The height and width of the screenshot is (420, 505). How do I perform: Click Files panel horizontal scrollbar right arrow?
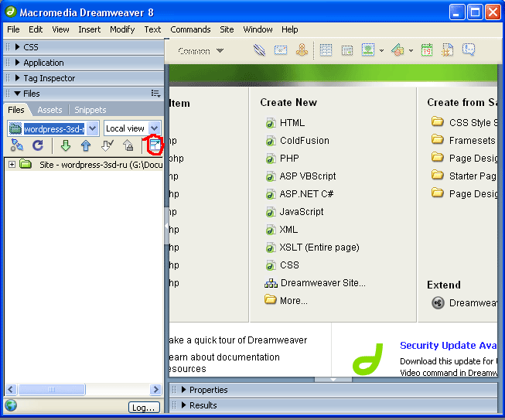155,389
